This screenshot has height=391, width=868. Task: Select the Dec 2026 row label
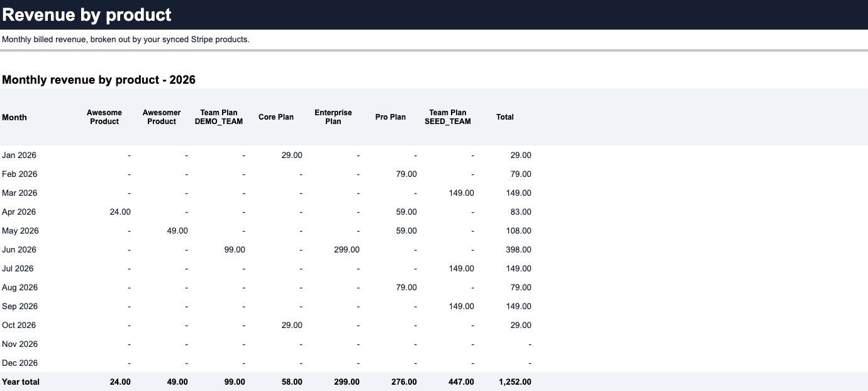coord(20,363)
